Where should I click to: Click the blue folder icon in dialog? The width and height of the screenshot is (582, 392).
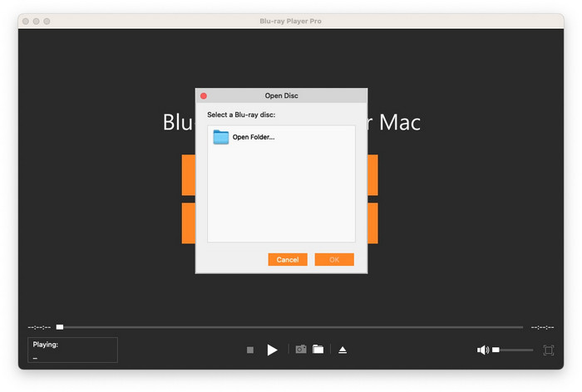220,137
